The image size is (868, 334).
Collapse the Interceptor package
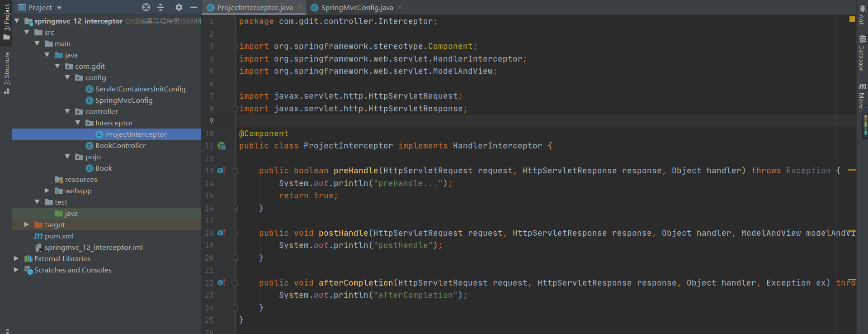pos(78,123)
